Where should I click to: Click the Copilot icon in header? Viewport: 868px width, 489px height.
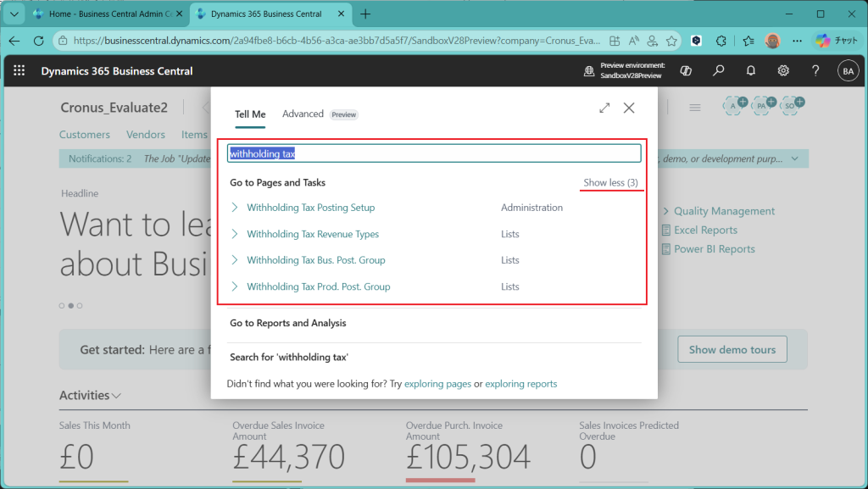[x=686, y=71]
